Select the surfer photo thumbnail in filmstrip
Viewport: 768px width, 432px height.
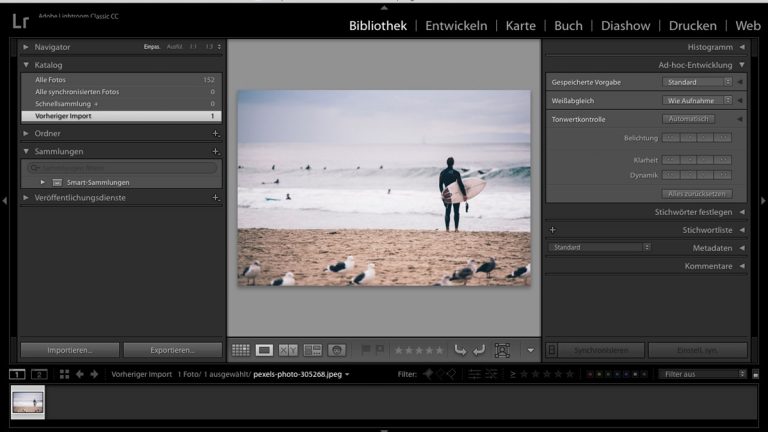tap(27, 400)
